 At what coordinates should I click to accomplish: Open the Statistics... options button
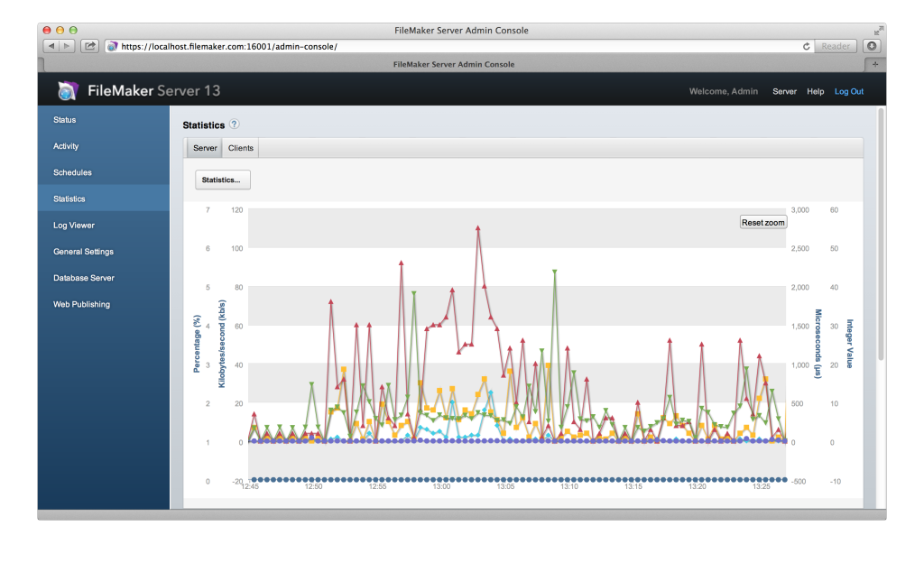(222, 180)
